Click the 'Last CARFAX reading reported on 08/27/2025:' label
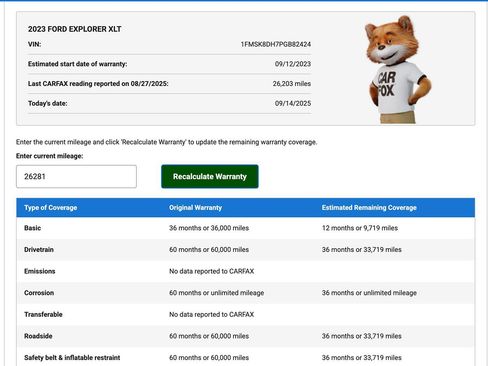The width and height of the screenshot is (488, 366). (98, 84)
